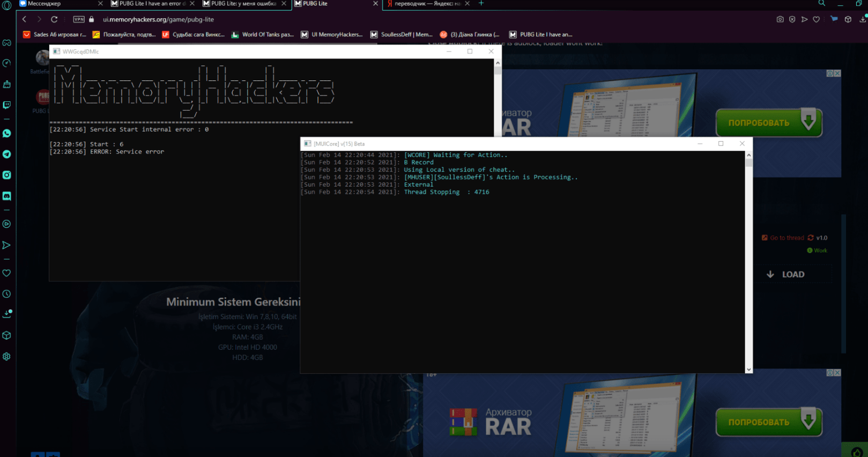The width and height of the screenshot is (868, 457).
Task: Open the extensions cube in toolbar
Action: 848,19
